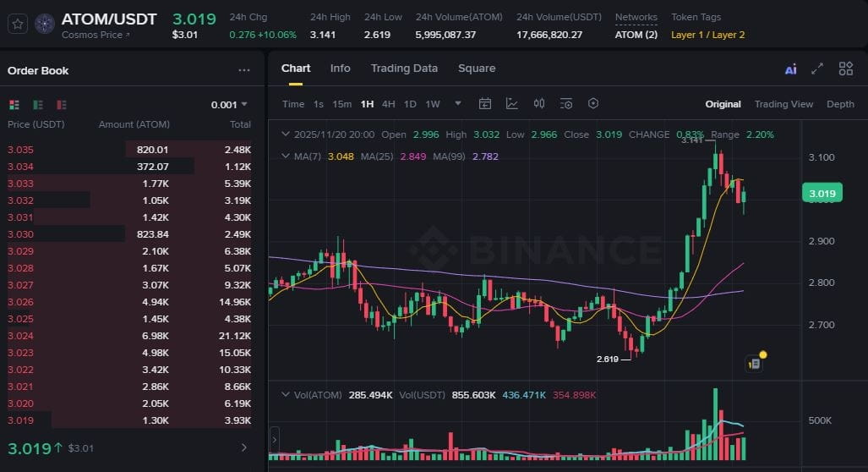Open chart settings hexagon icon

[593, 104]
